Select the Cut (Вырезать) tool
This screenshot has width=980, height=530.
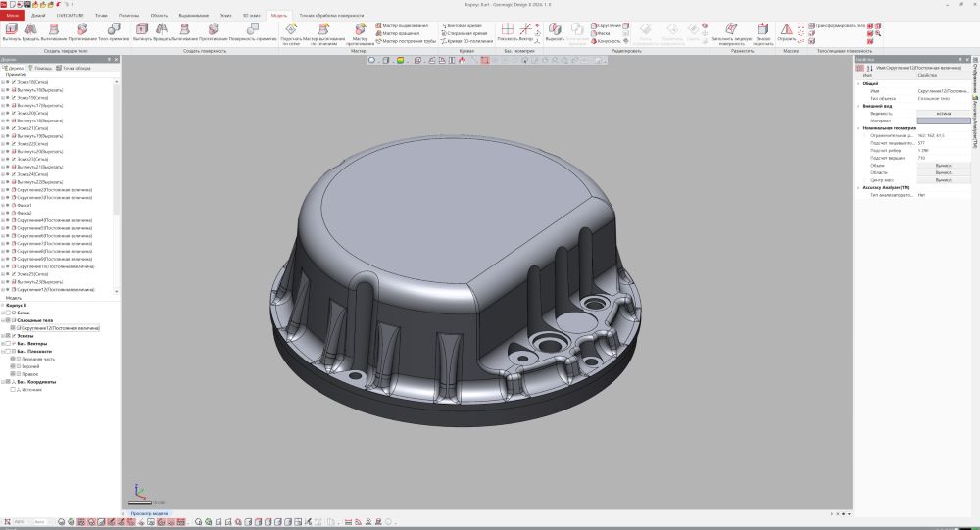555,32
